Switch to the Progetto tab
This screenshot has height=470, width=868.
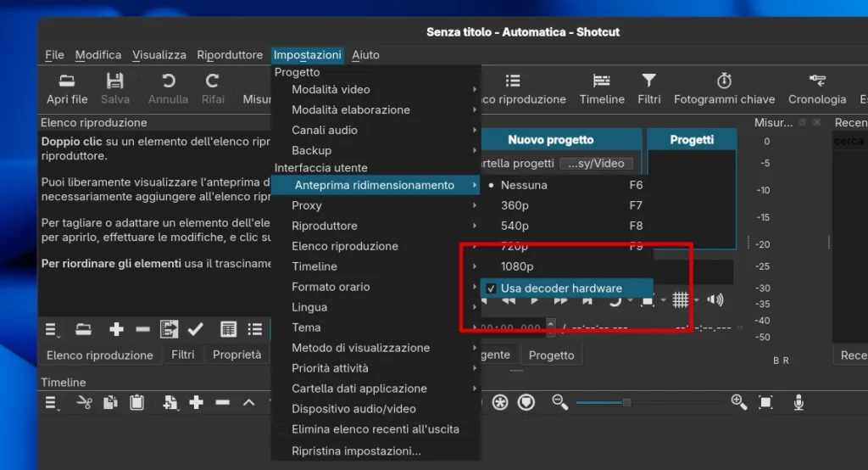(x=551, y=355)
